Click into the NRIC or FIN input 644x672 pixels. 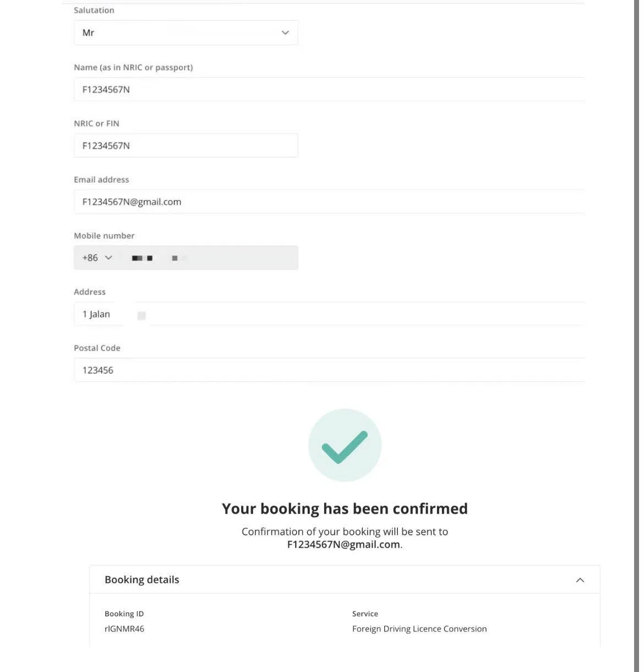[185, 146]
